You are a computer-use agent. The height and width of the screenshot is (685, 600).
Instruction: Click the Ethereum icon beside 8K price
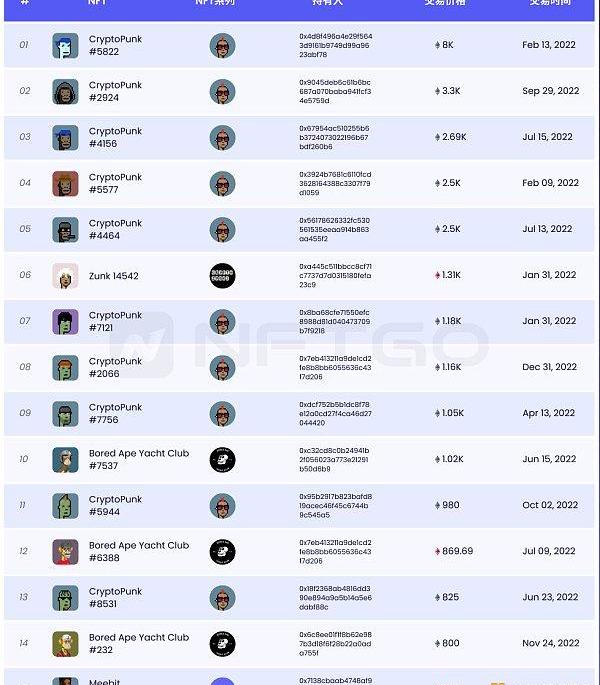click(x=437, y=46)
